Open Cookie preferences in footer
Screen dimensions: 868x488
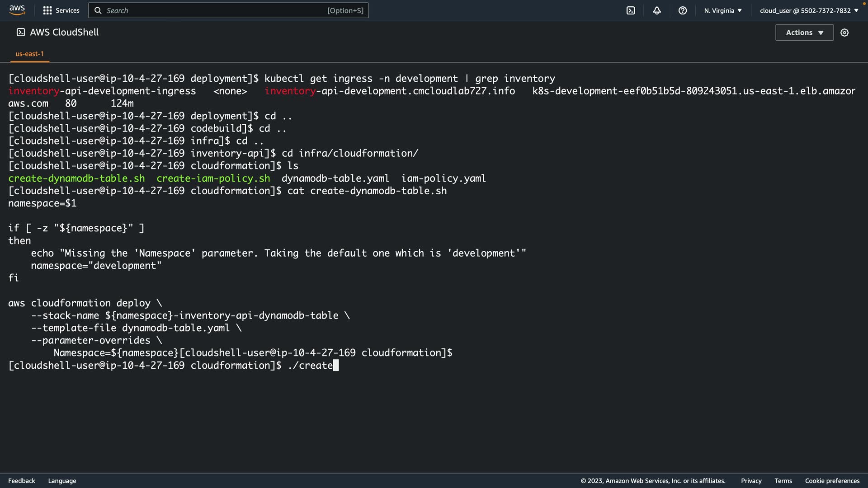832,481
